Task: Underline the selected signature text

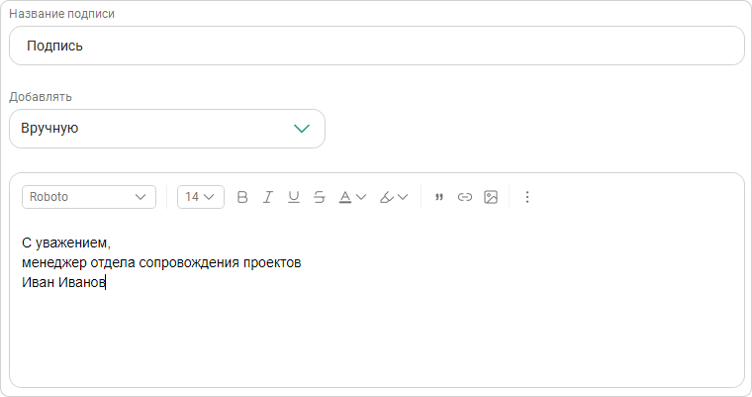Action: (x=294, y=197)
